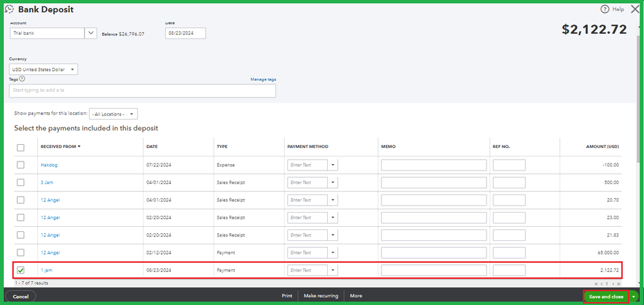Click the Amount (USD) column header
This screenshot has width=644, height=305.
coord(603,147)
